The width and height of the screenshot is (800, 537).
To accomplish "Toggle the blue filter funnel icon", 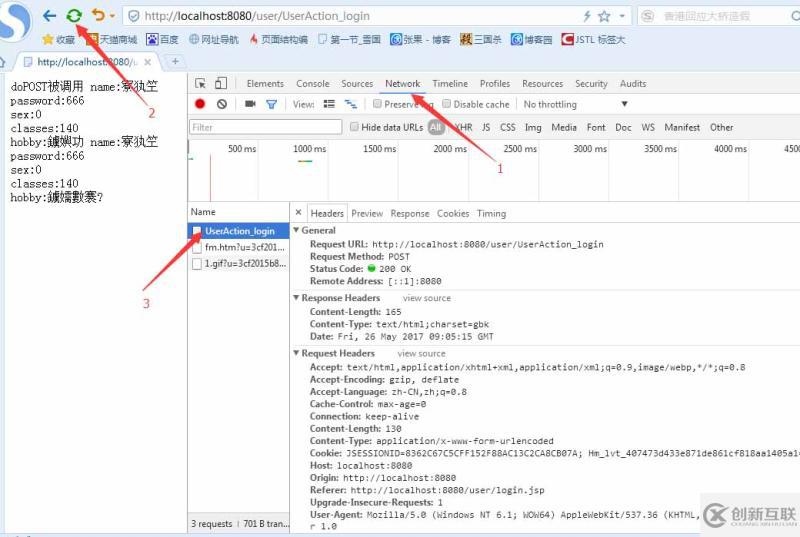I will point(271,105).
